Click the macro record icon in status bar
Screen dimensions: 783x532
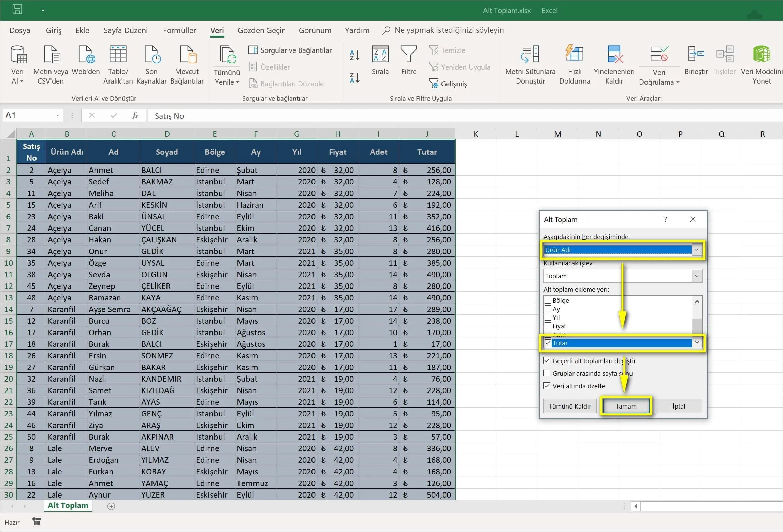click(37, 522)
